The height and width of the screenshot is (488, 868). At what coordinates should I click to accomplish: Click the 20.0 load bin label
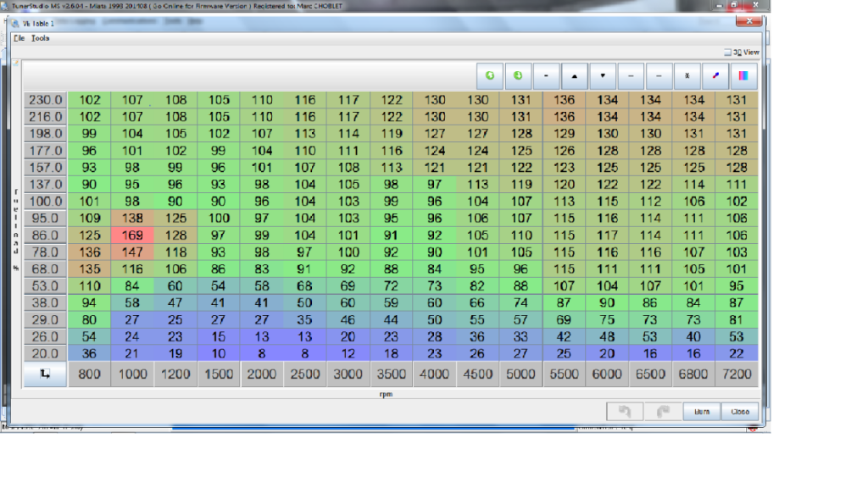tap(45, 353)
